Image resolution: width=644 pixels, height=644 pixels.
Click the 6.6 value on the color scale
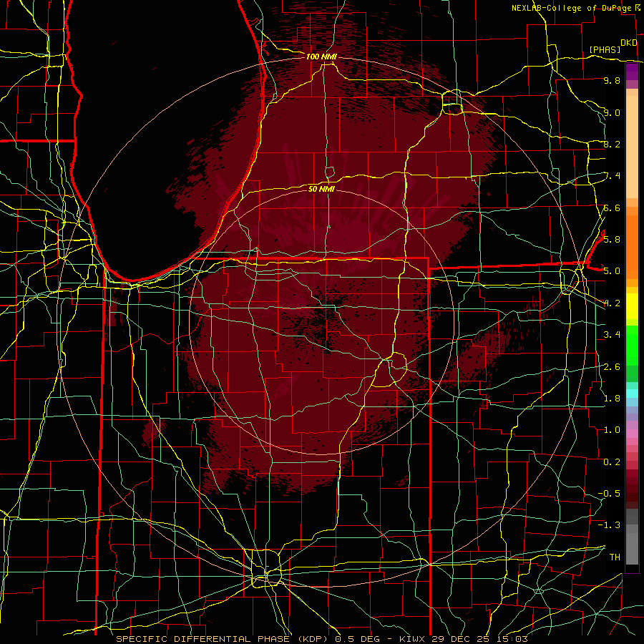[612, 208]
